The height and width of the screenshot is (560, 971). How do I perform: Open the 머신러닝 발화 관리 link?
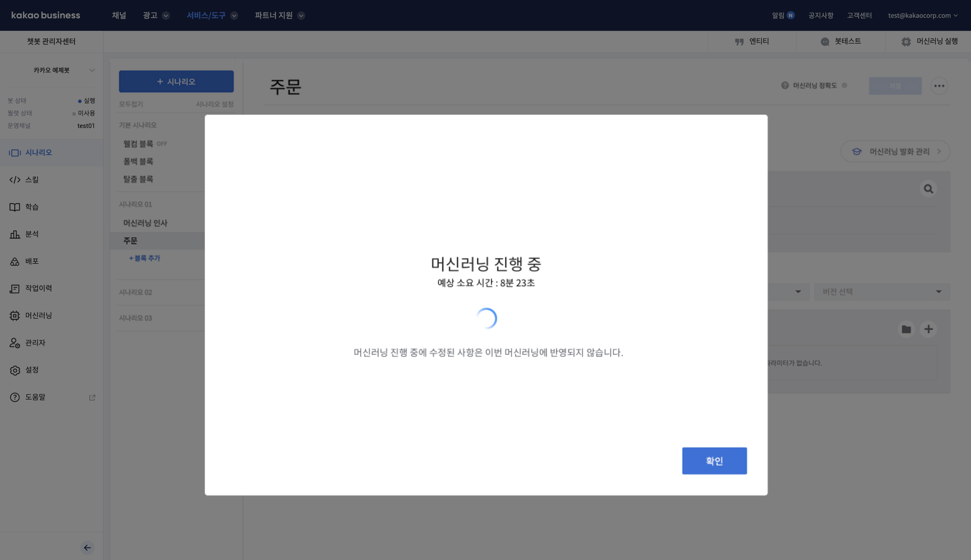click(895, 151)
